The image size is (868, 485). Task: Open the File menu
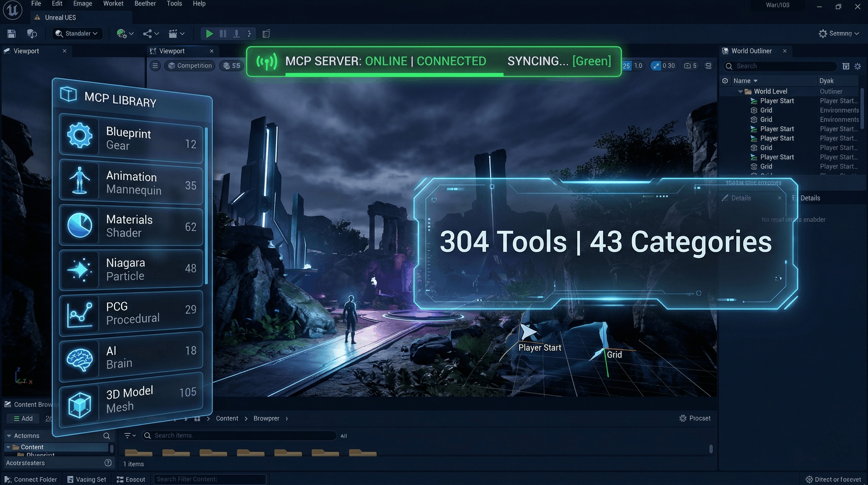click(36, 3)
